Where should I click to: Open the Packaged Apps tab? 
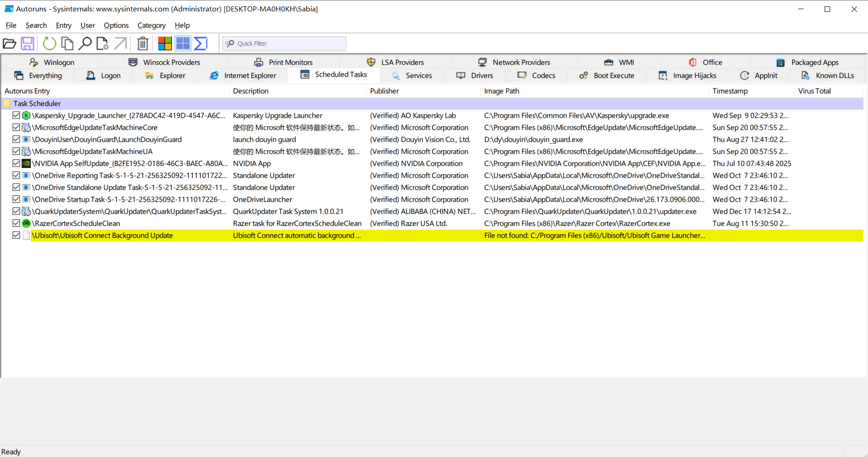pos(807,62)
